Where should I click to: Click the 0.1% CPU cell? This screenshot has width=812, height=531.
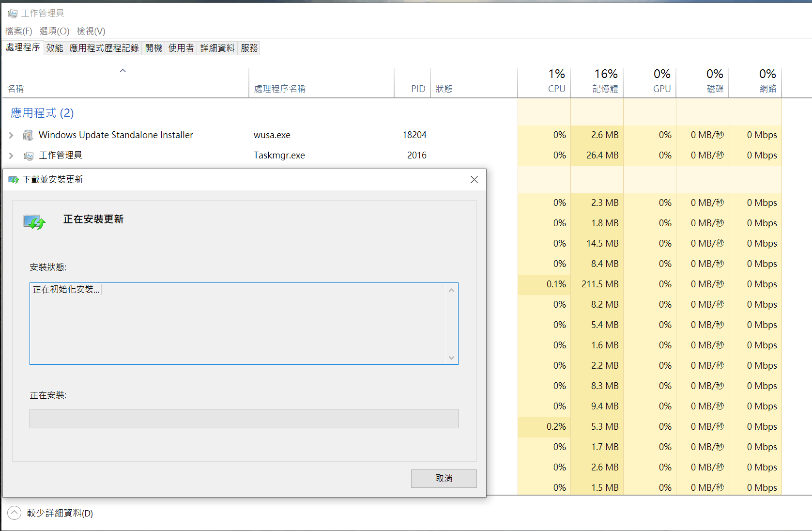544,284
